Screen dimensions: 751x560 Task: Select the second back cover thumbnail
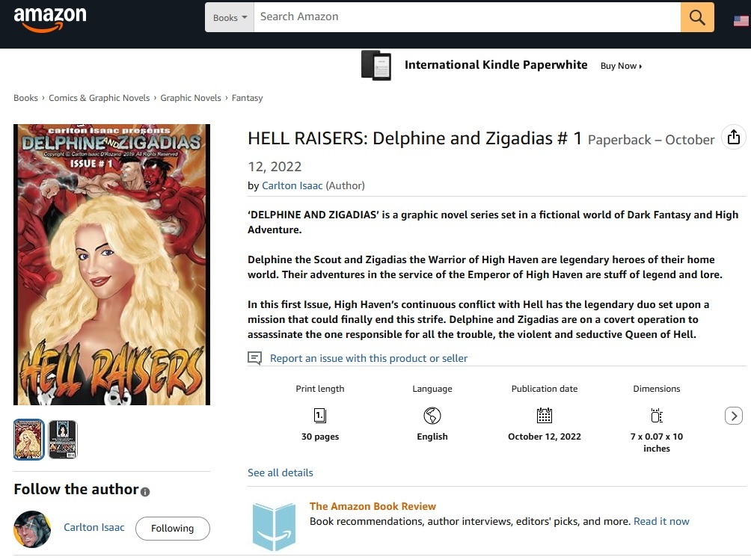coord(63,440)
